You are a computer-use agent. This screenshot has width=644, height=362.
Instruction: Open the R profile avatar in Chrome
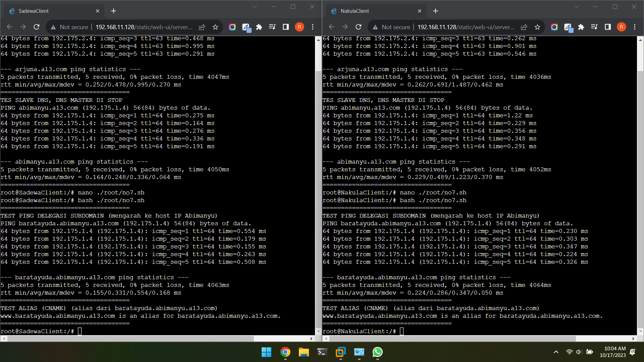[x=299, y=27]
